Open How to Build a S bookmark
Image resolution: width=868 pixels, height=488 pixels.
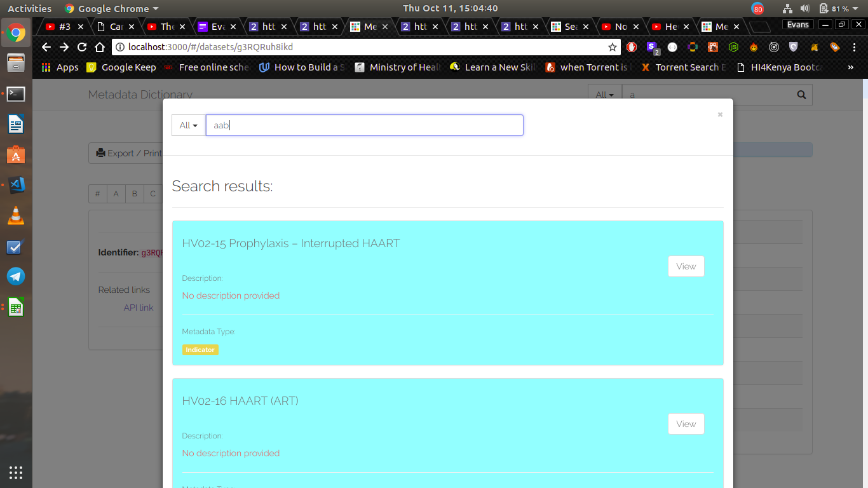[302, 67]
